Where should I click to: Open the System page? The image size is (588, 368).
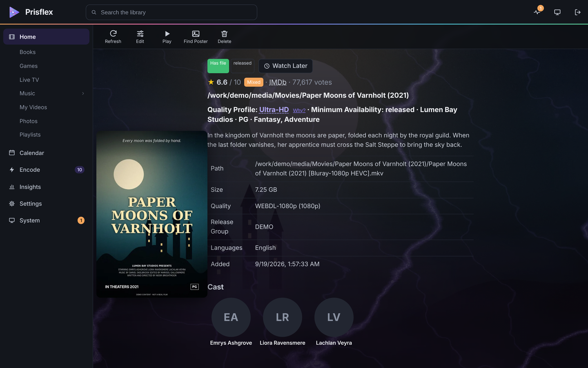[x=46, y=220]
